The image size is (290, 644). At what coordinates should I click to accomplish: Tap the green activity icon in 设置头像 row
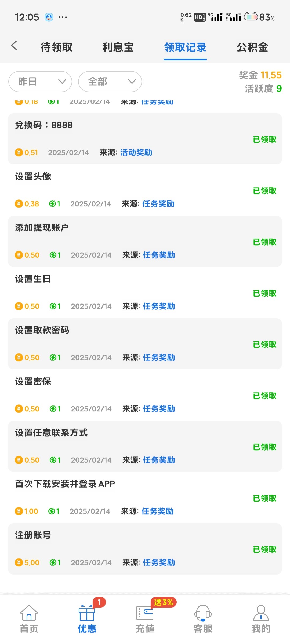(52, 204)
